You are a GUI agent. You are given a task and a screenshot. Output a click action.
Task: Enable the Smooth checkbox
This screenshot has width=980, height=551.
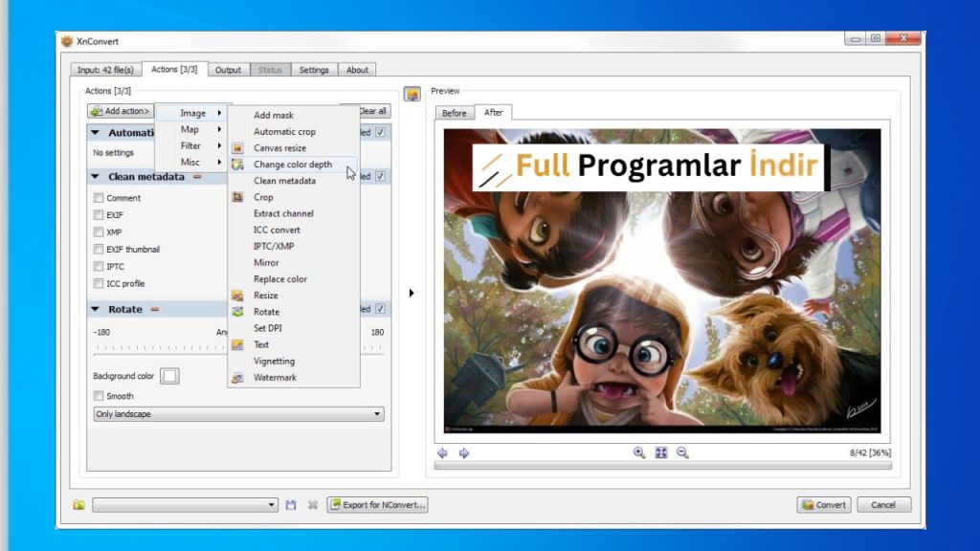point(99,396)
